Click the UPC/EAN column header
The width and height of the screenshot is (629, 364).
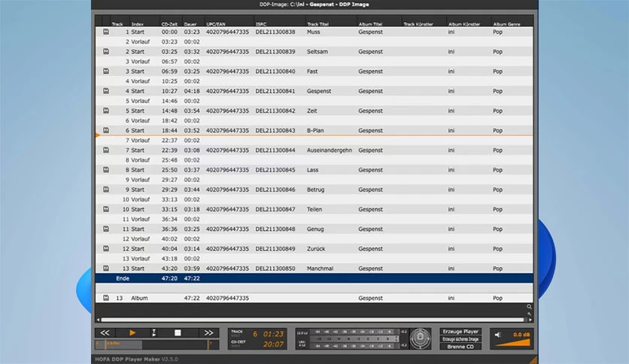coord(216,24)
